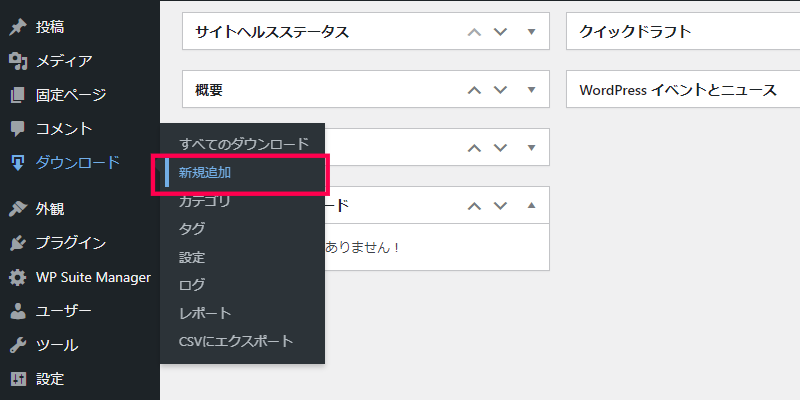Click the wrench icon beside ツール

click(x=18, y=345)
